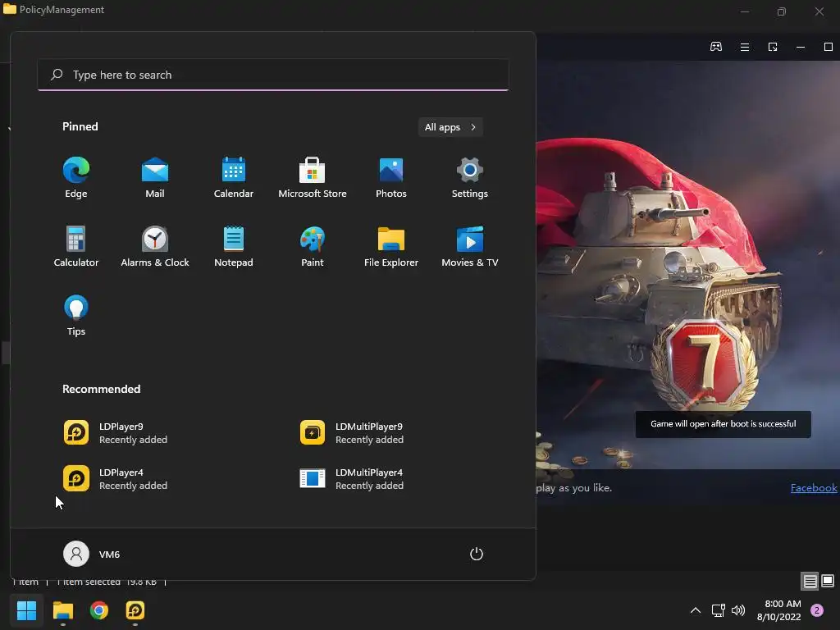The height and width of the screenshot is (630, 840).
Task: Launch Google Chrome from taskbar
Action: [x=99, y=610]
